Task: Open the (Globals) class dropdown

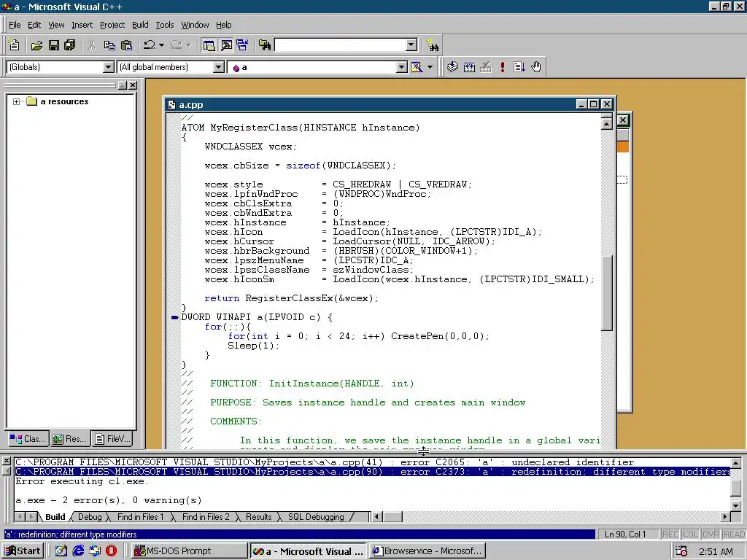Action: point(109,67)
